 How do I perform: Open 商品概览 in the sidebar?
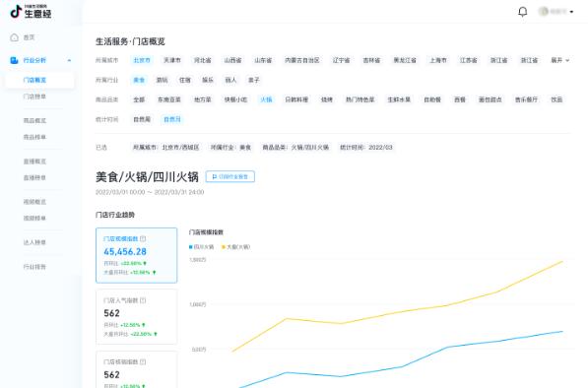[34, 121]
